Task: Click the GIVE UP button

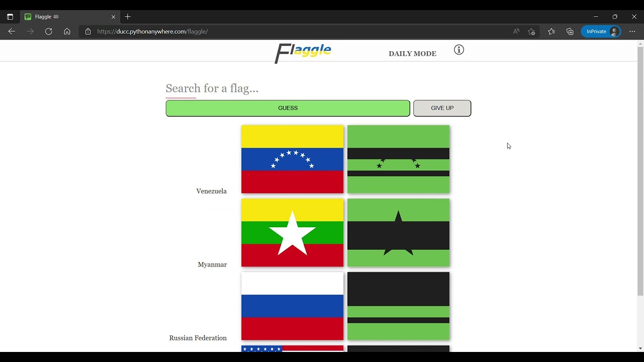Action: click(442, 108)
